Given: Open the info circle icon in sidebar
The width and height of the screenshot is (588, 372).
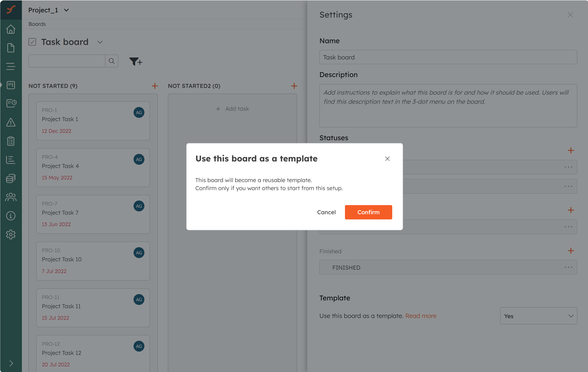Looking at the screenshot, I should (11, 216).
